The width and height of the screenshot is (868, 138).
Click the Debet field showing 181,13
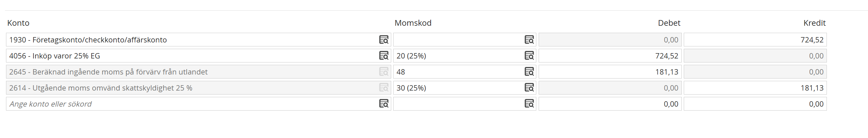click(x=610, y=72)
